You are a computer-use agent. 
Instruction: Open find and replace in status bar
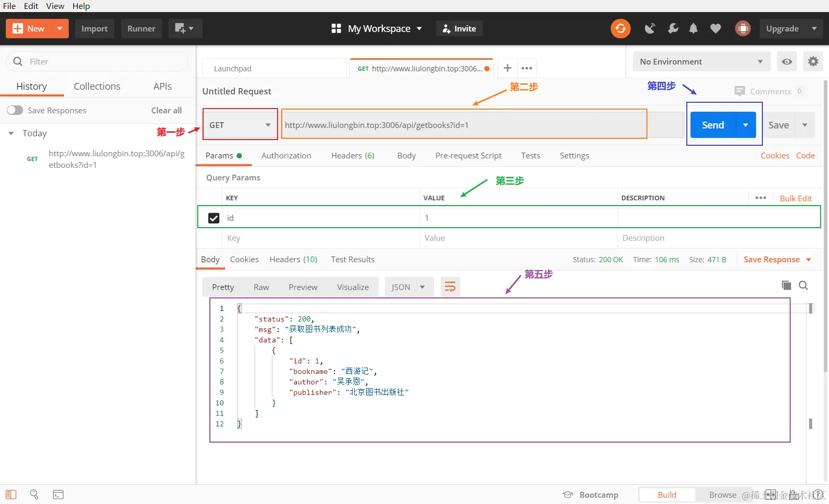point(34,495)
